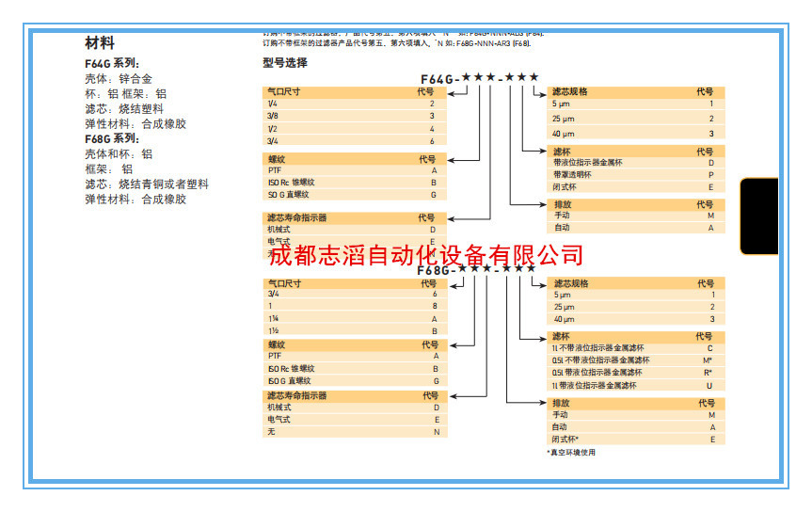The height and width of the screenshot is (512, 812).
Task: Click the line 壳体：锌合金
Action: coord(119,79)
